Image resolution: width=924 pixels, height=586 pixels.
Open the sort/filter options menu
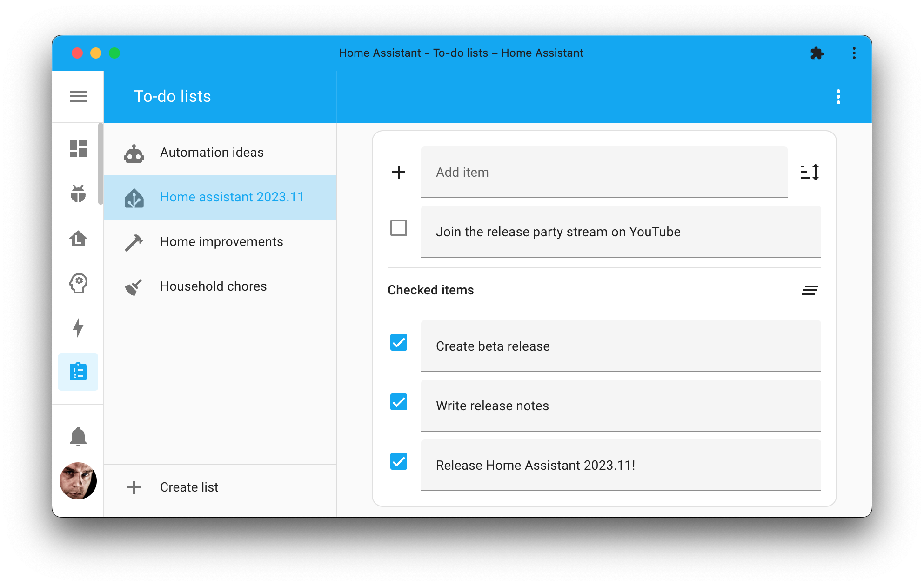(810, 172)
